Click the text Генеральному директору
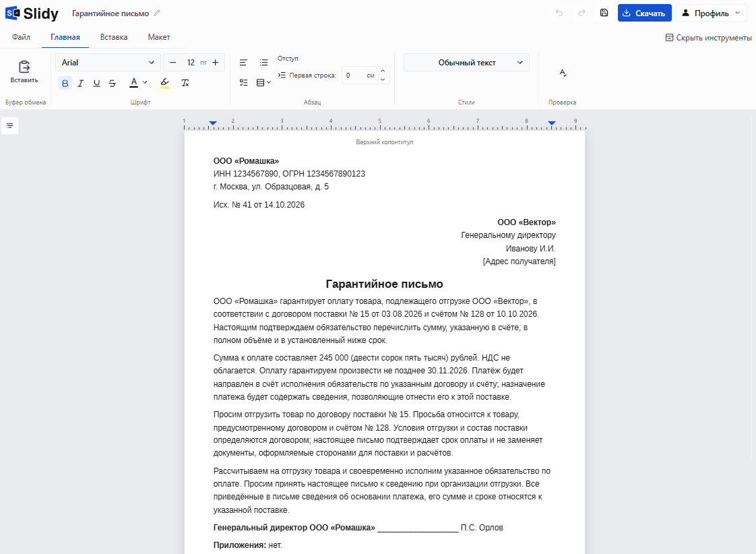This screenshot has width=756, height=554. tap(508, 235)
